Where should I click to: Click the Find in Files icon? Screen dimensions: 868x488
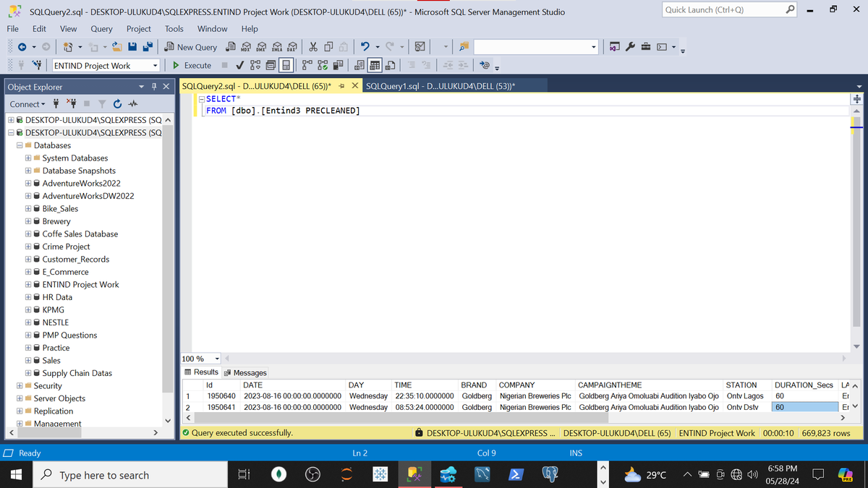(464, 47)
